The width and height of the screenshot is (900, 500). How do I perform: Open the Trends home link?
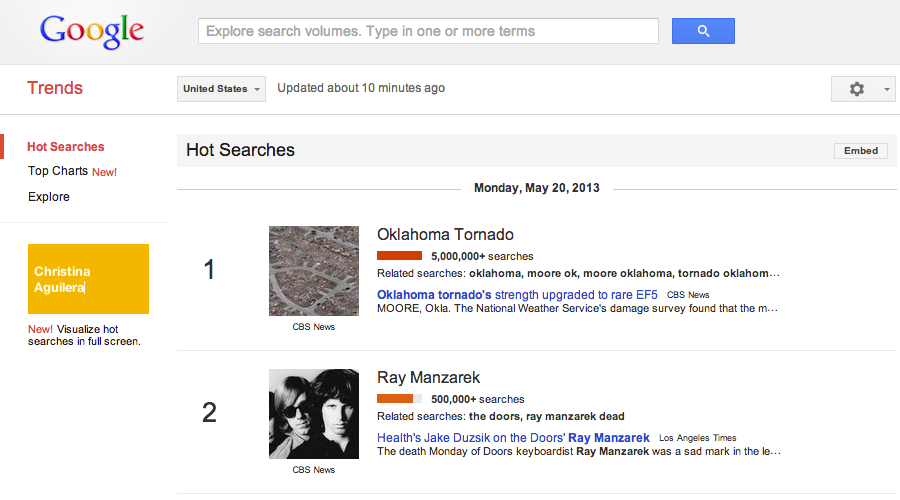tap(55, 88)
